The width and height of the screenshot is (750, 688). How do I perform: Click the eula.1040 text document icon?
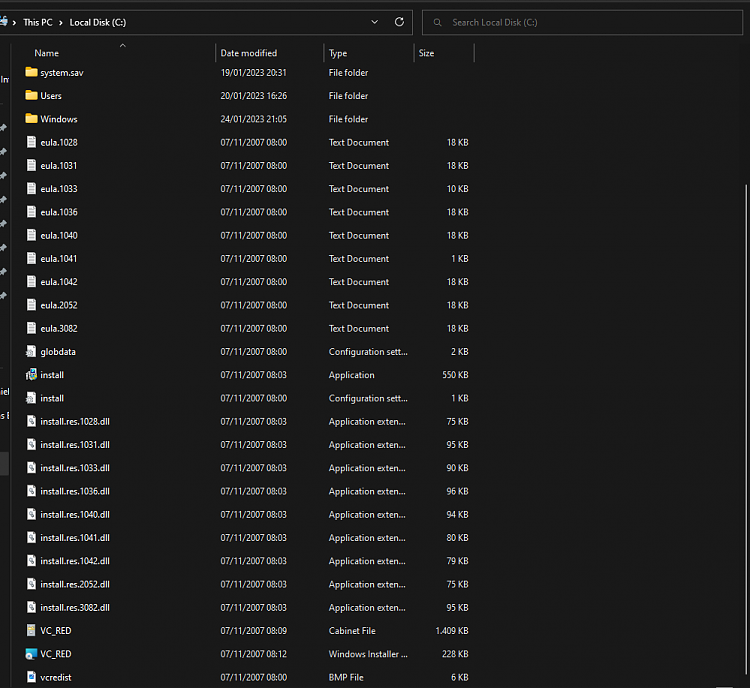tap(31, 235)
